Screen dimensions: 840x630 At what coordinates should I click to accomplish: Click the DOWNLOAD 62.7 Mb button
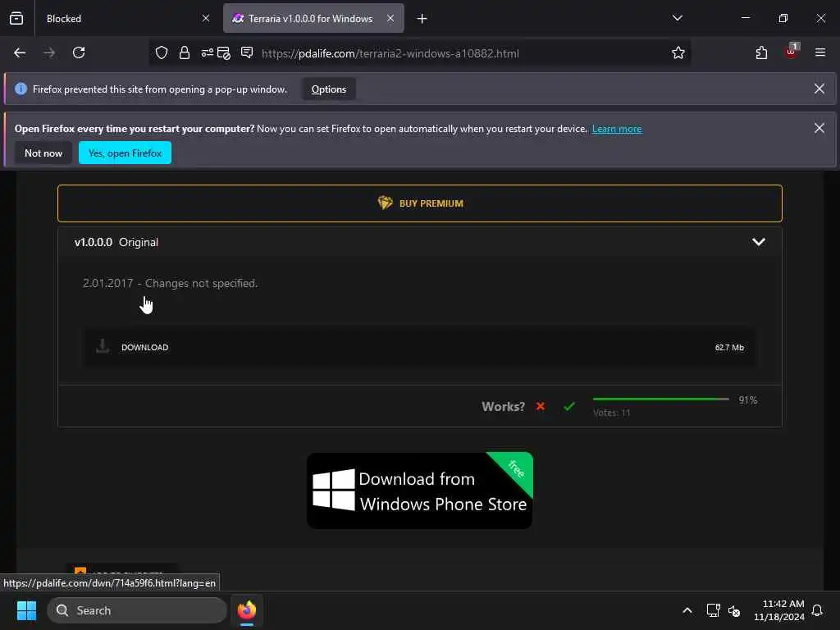tap(420, 347)
